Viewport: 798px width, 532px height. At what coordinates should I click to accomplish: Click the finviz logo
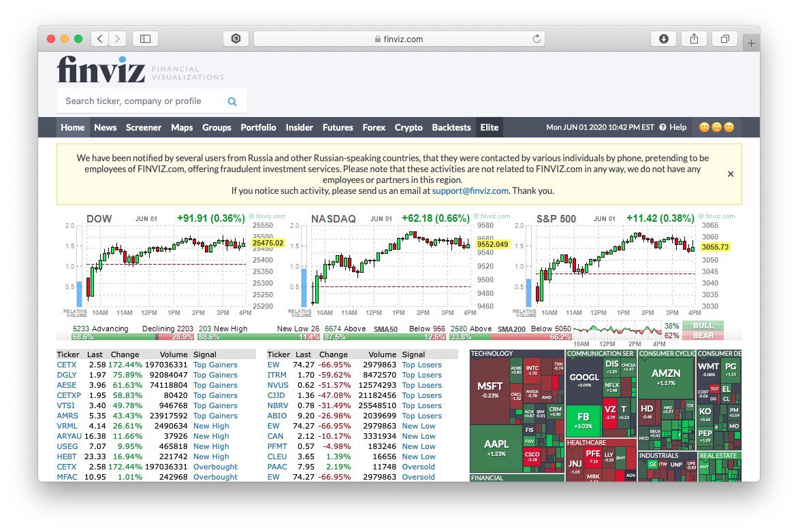click(x=101, y=69)
